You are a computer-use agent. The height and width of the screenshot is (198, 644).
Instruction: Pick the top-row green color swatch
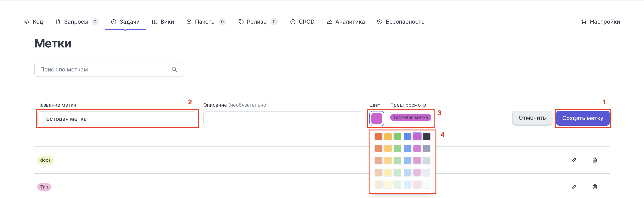(x=397, y=137)
